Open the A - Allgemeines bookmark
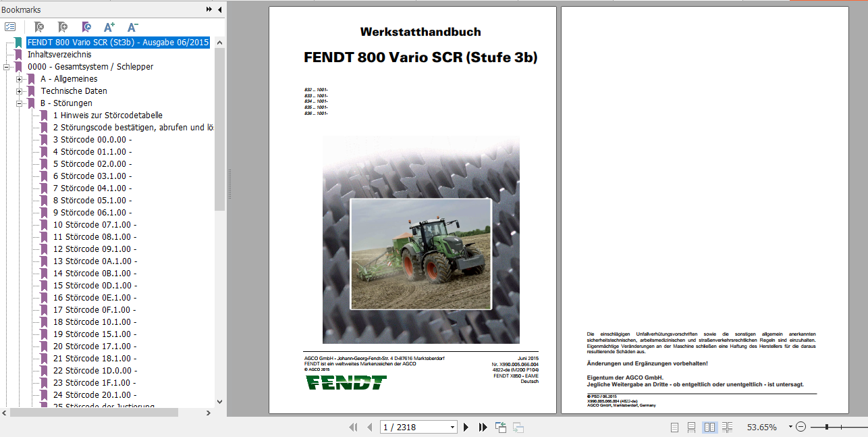This screenshot has width=868, height=437. pos(69,79)
